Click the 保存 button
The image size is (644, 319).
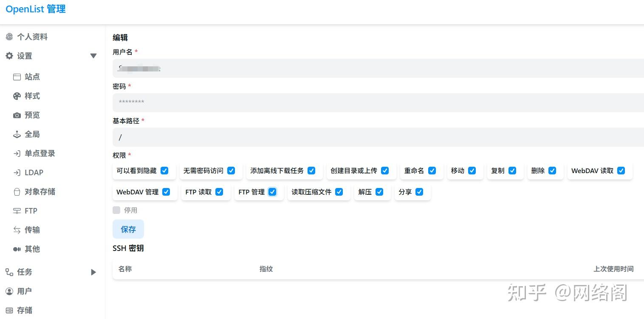(128, 229)
